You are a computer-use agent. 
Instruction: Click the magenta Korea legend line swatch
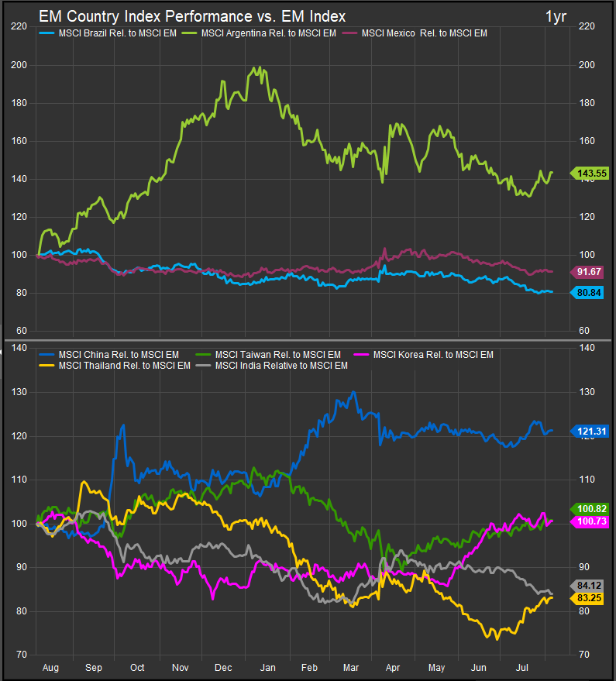tap(361, 355)
